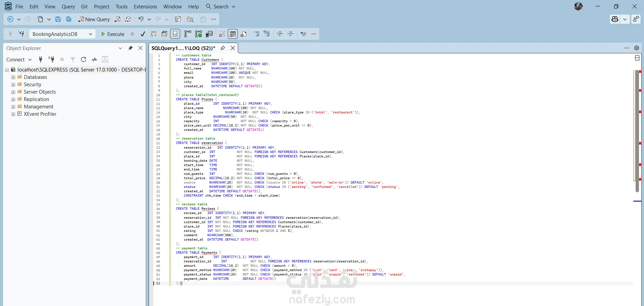This screenshot has width=644, height=306.
Task: Click the Display Estimated Execution Plan icon
Action: pos(154,34)
